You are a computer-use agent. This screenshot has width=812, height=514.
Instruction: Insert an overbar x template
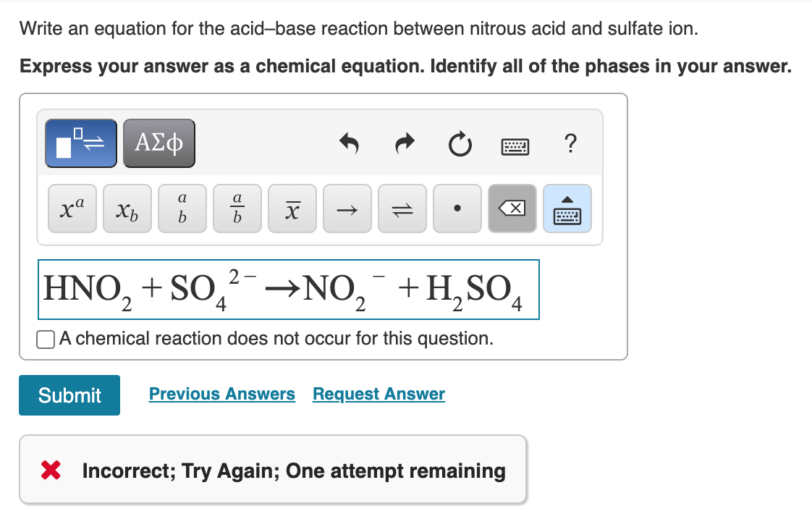point(292,208)
